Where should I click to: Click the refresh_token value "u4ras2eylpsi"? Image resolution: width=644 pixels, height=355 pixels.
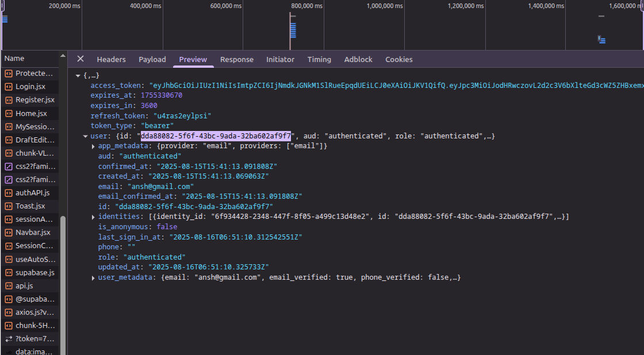(182, 115)
